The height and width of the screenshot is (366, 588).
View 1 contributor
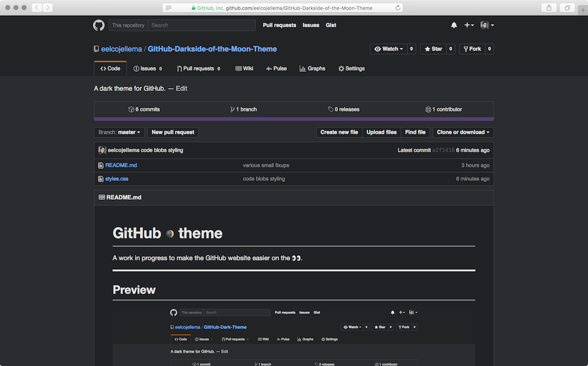[444, 109]
